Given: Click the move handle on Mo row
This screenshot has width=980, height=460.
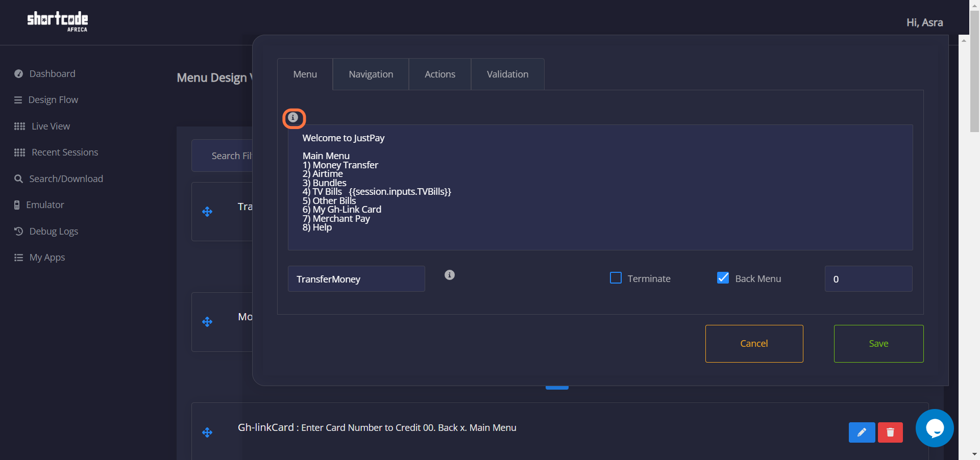Looking at the screenshot, I should tap(207, 322).
